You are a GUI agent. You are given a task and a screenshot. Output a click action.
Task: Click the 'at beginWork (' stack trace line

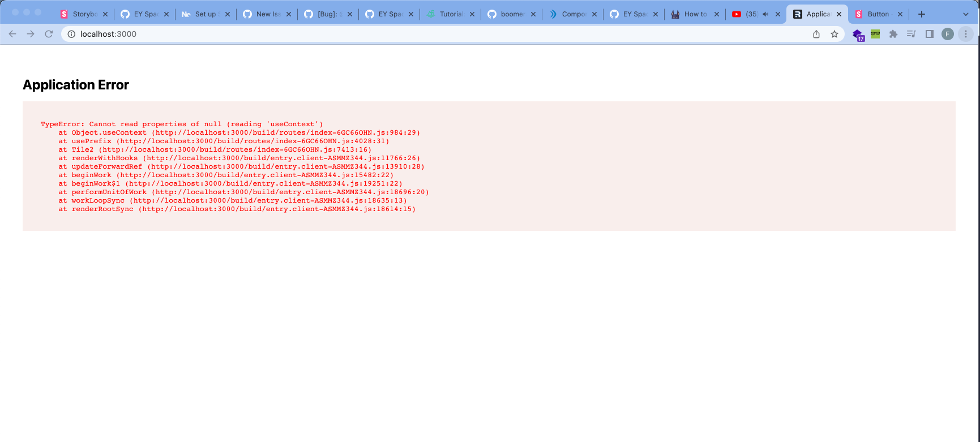click(226, 175)
